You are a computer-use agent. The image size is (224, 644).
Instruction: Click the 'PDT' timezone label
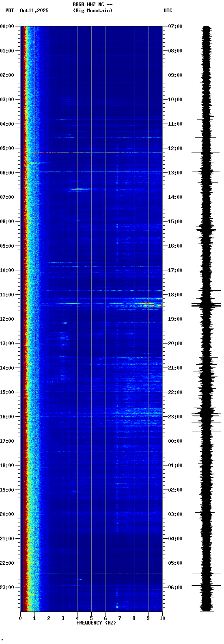(x=9, y=11)
